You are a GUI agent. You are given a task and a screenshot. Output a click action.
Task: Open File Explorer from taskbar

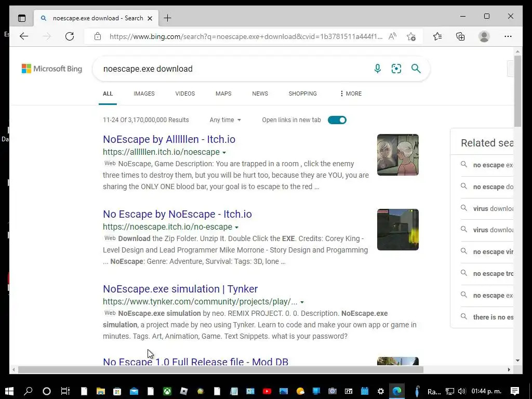pyautogui.click(x=101, y=391)
